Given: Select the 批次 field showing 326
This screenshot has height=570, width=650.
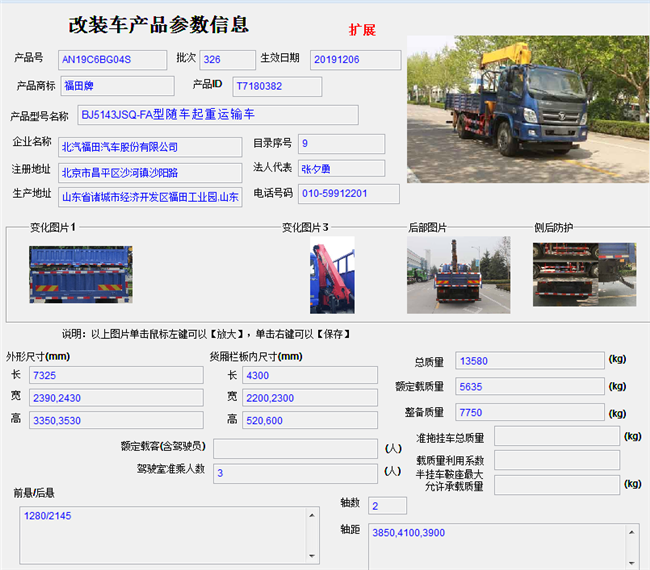Looking at the screenshot, I should (227, 59).
